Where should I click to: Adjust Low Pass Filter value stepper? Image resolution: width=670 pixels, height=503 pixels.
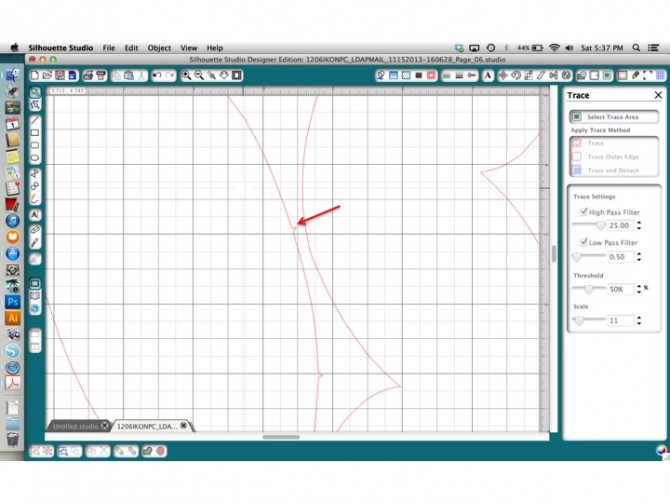tap(639, 256)
